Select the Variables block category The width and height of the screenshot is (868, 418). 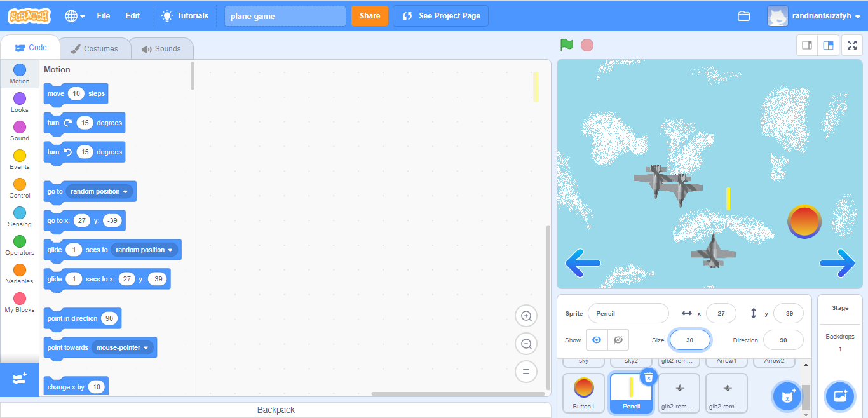(x=20, y=274)
